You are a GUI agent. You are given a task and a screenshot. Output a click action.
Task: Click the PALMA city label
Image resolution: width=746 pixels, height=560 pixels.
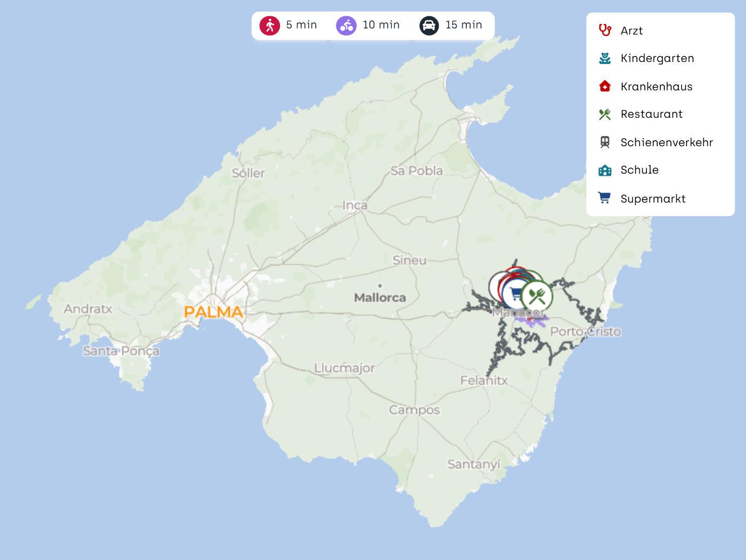pos(213,312)
